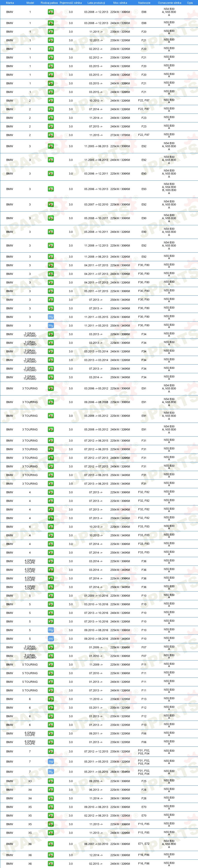Click Hy hybrid icon for BMW 5 250kW row

pyautogui.click(x=51, y=638)
